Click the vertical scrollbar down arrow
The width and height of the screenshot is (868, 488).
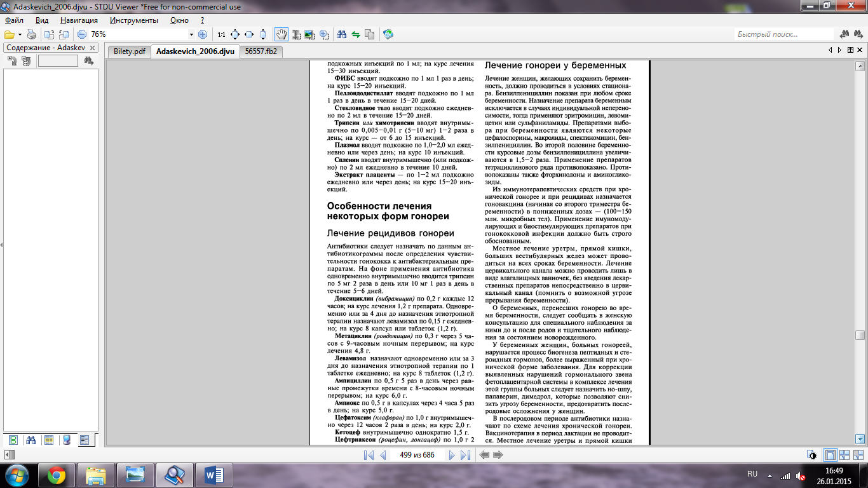(x=860, y=439)
